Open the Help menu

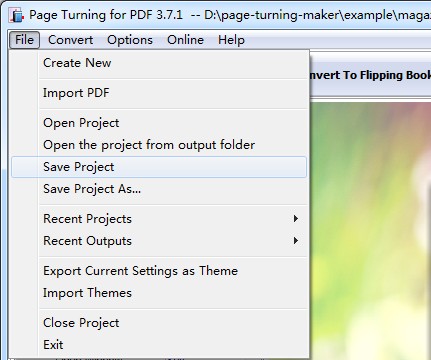click(231, 40)
